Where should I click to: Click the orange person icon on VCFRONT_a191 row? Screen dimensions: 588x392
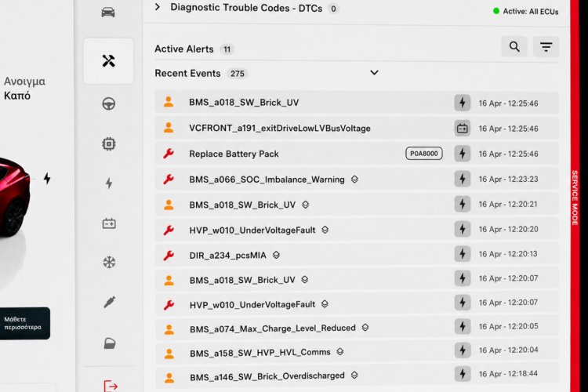pyautogui.click(x=169, y=128)
